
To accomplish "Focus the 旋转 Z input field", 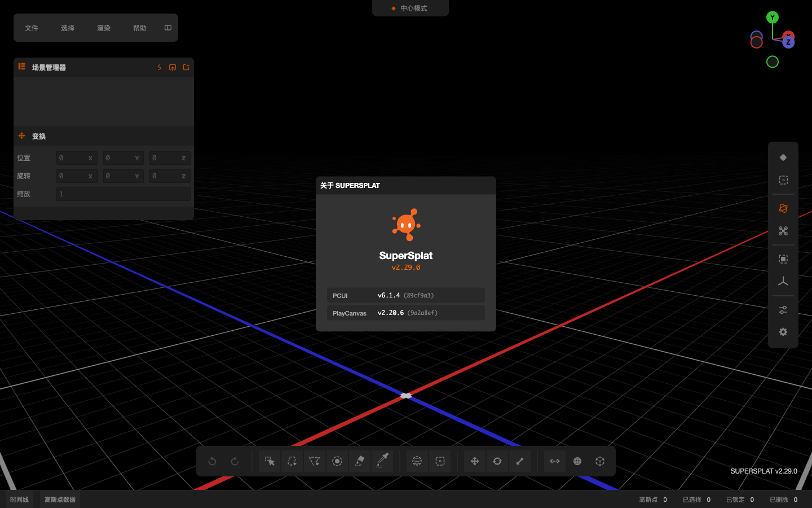I will [x=170, y=176].
